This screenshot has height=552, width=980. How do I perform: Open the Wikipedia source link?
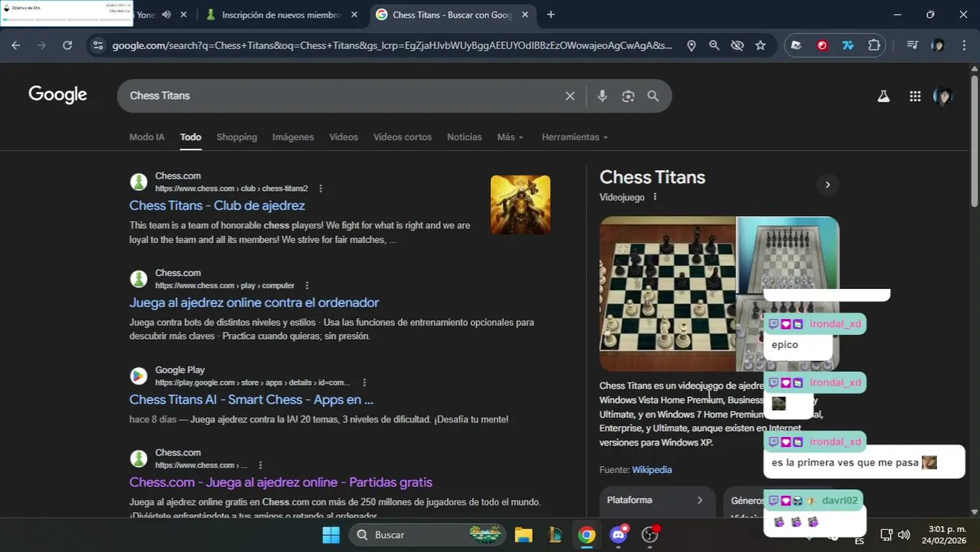tap(651, 470)
